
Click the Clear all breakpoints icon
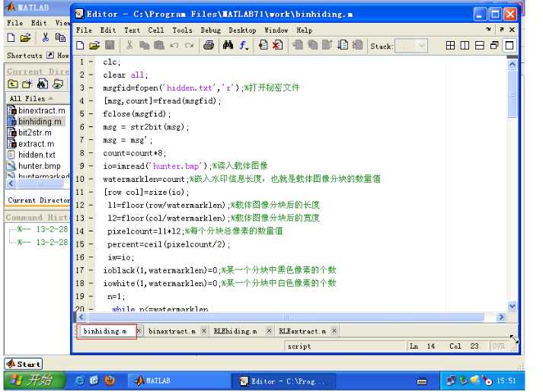coord(278,46)
